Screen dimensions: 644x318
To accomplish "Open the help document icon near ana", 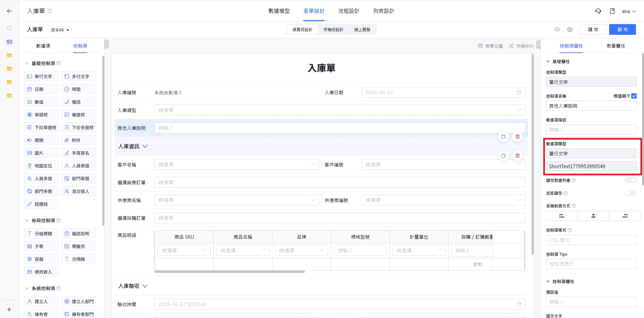I will 612,11.
